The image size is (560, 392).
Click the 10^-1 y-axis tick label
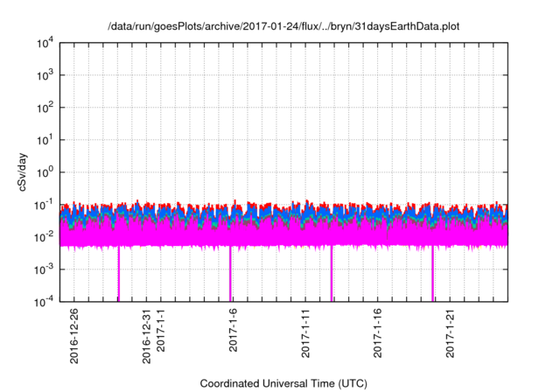pyautogui.click(x=45, y=206)
